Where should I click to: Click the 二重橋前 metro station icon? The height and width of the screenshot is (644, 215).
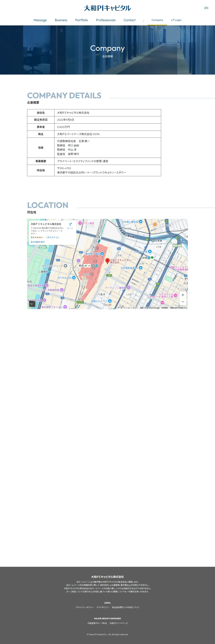point(50,272)
